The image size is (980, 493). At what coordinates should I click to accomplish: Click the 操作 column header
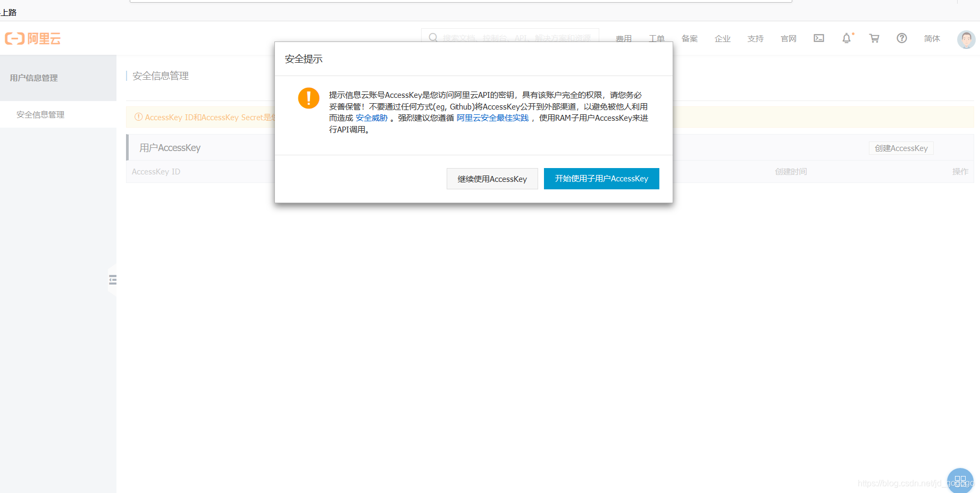click(960, 172)
